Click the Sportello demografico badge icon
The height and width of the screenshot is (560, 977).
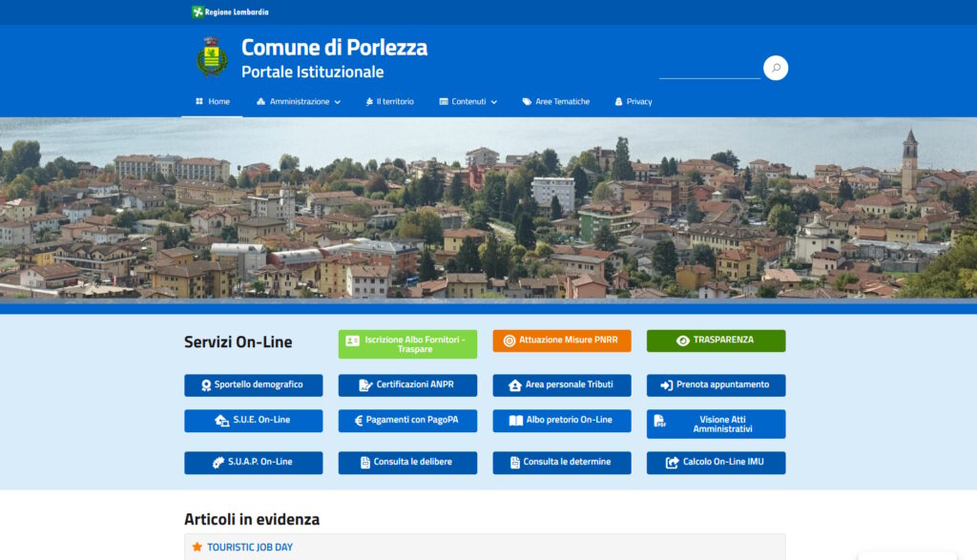coord(206,385)
